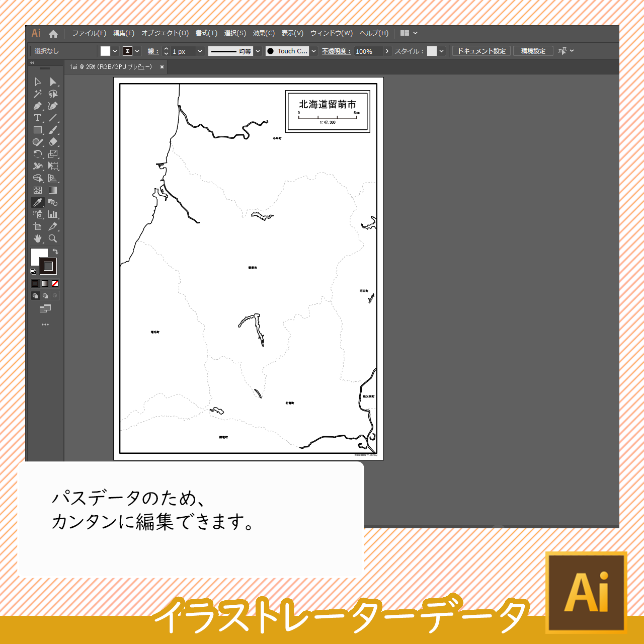644x644 pixels.
Task: Open the 不透明度 opacity panel link
Action: [x=336, y=51]
